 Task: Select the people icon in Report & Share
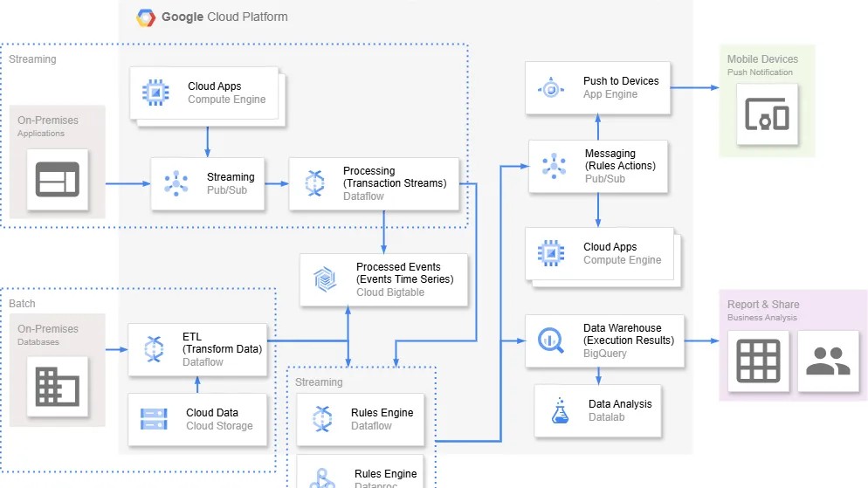(x=828, y=361)
